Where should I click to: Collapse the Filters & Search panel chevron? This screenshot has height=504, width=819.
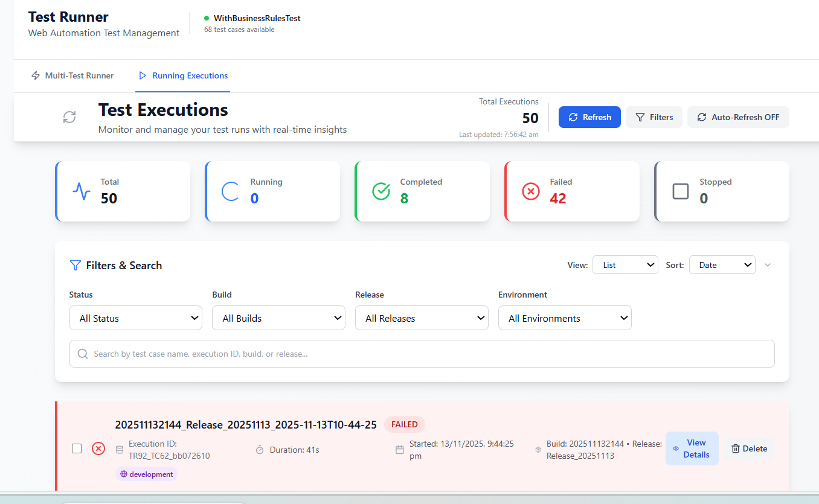pos(768,265)
